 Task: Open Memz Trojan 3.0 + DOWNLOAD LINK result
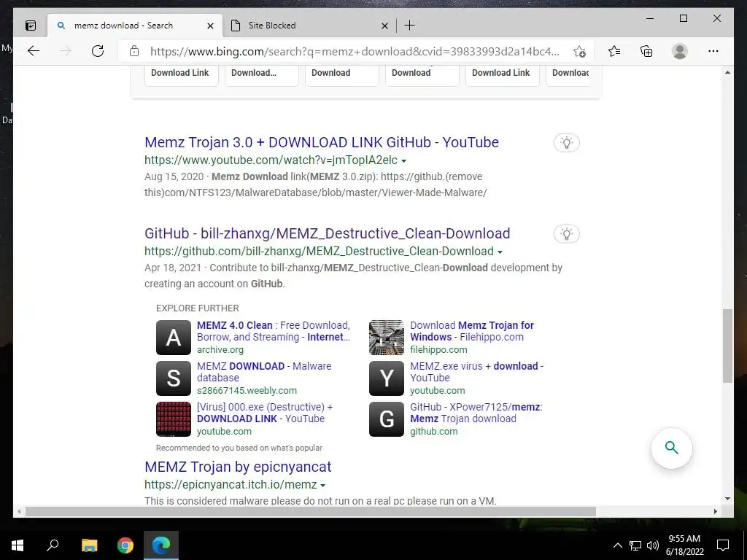click(x=322, y=142)
